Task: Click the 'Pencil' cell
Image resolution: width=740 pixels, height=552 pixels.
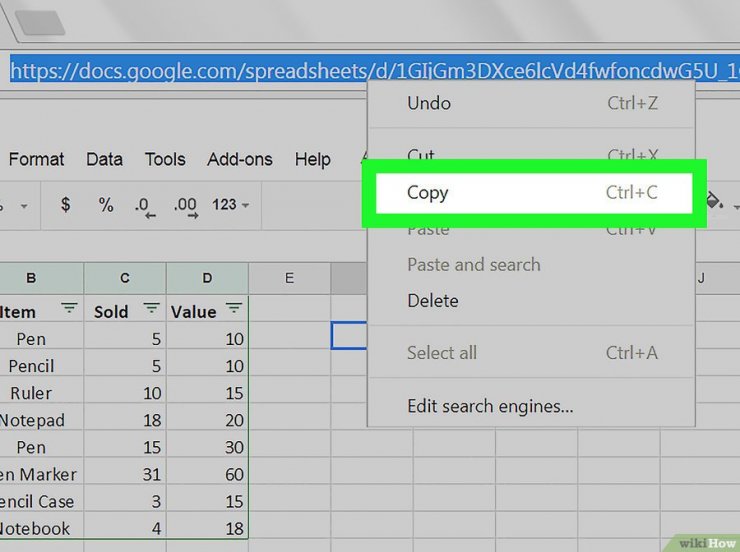Action: [x=42, y=366]
